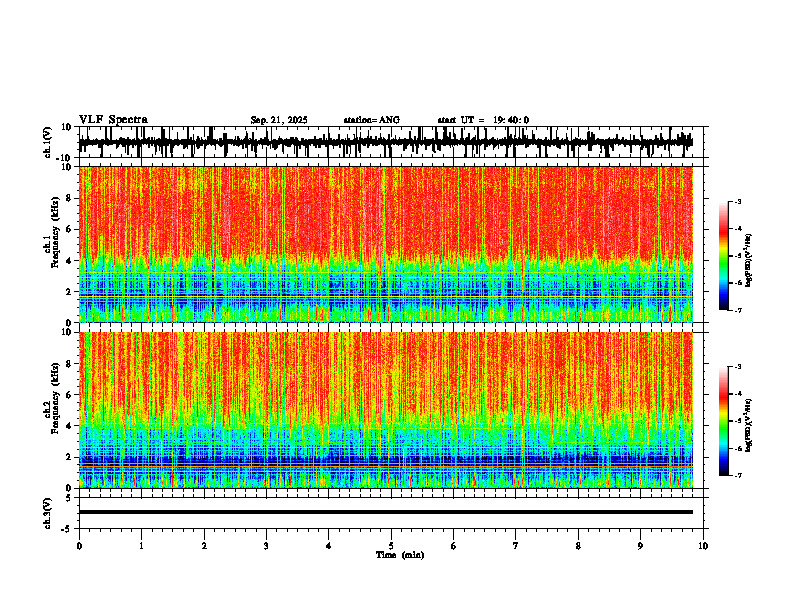Click inside the ch.1 spectrogram panel
Image resolution: width=792 pixels, height=612 pixels.
(385, 244)
